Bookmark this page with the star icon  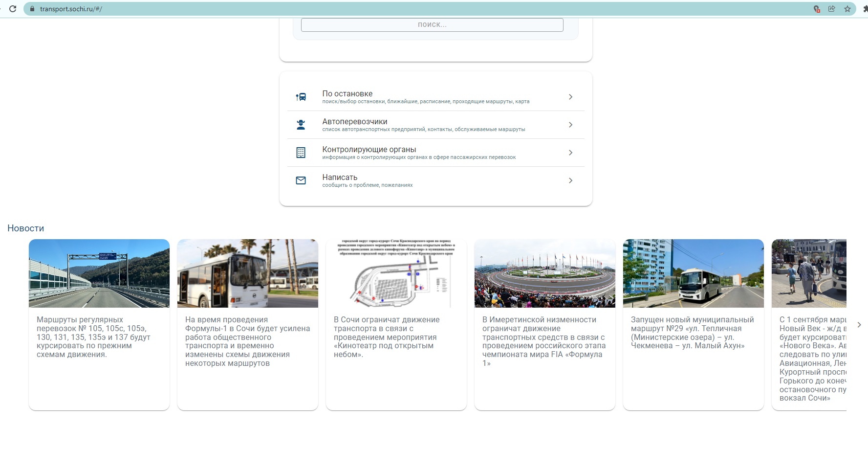tap(847, 9)
